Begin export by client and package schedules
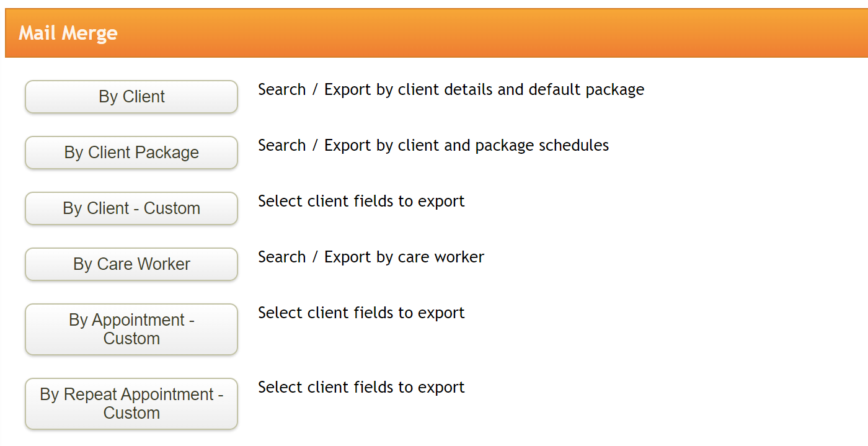 (x=131, y=153)
